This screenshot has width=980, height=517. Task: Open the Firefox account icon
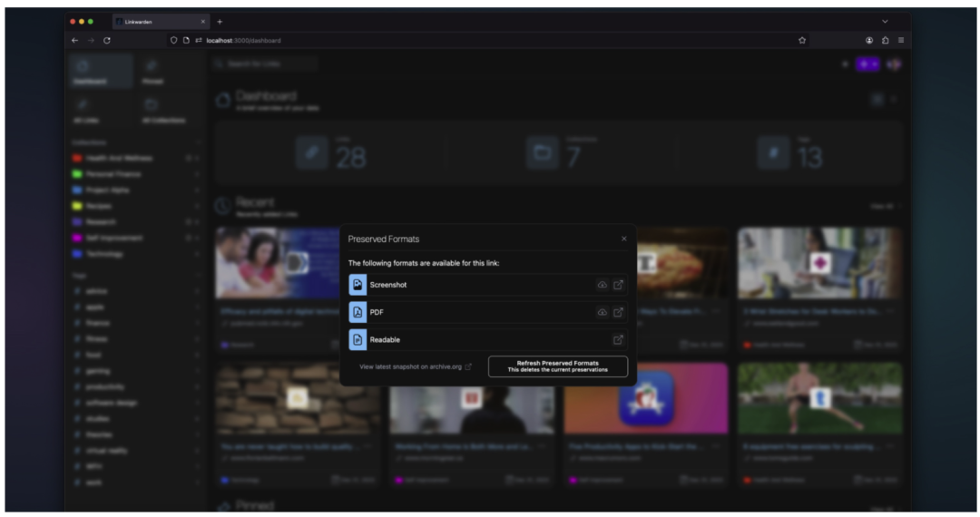click(869, 40)
